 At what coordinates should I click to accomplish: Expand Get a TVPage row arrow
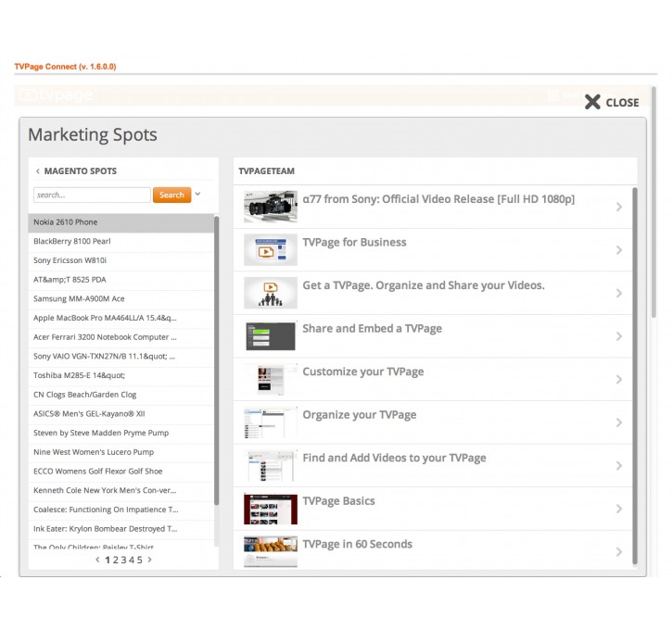tap(619, 294)
